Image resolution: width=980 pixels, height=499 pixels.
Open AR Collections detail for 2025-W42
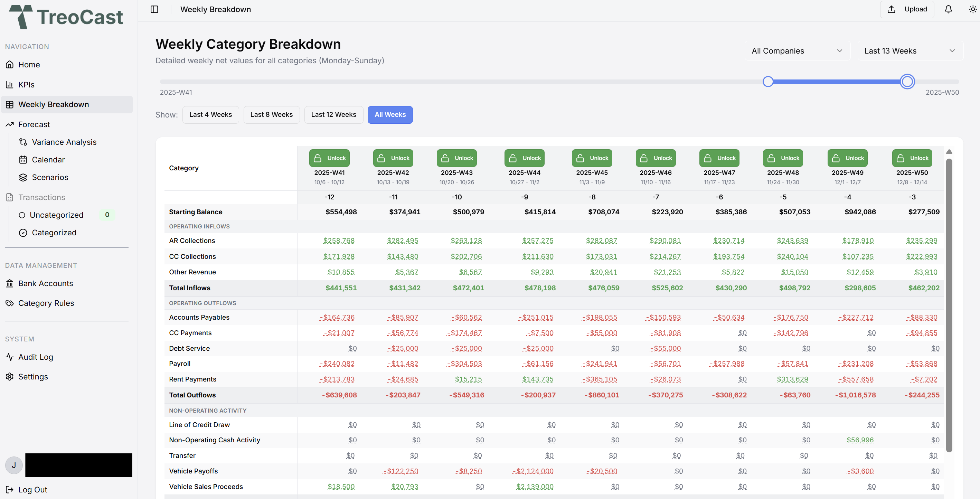pyautogui.click(x=402, y=241)
